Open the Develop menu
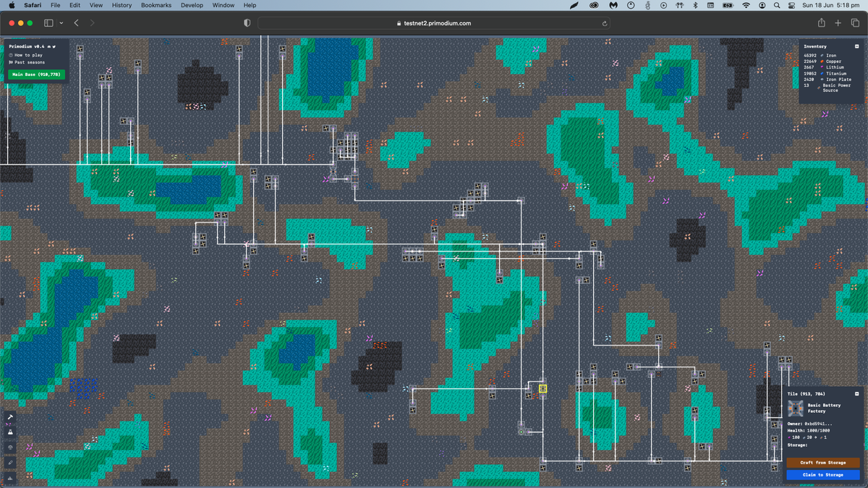Viewport: 868px width, 488px height. coord(192,5)
